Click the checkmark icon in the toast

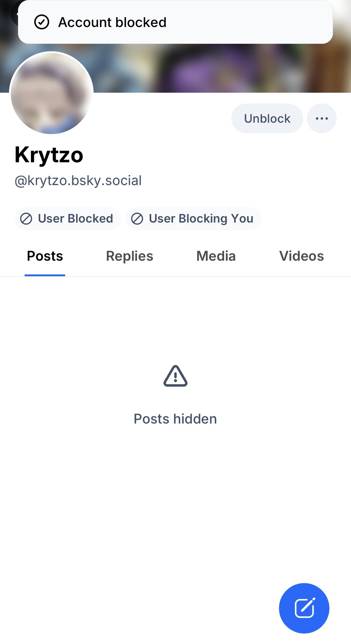[x=42, y=22]
